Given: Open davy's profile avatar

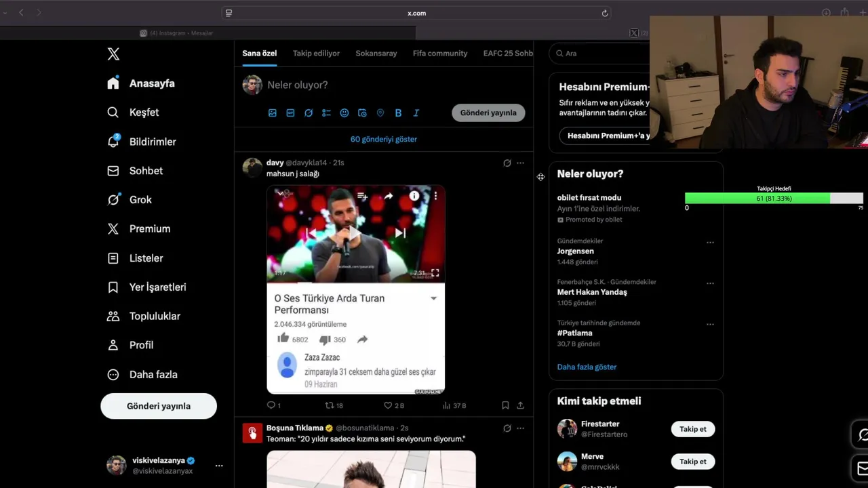Looking at the screenshot, I should [252, 167].
